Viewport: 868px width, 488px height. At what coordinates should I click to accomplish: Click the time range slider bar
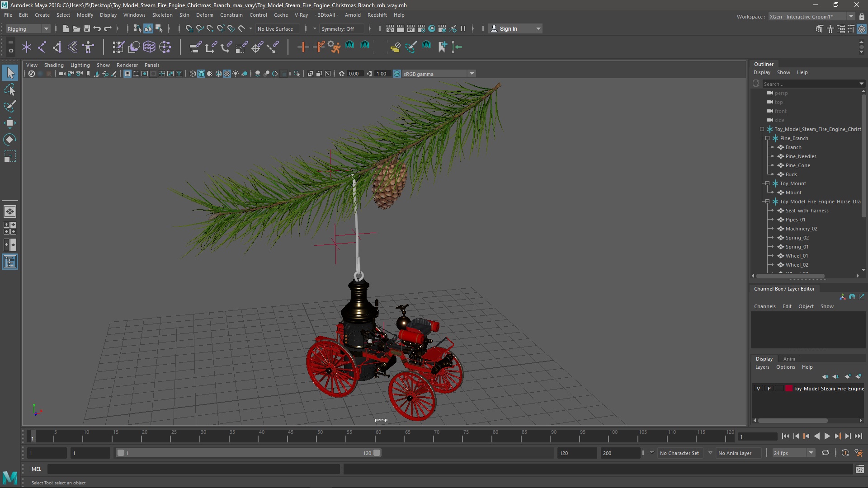[249, 453]
